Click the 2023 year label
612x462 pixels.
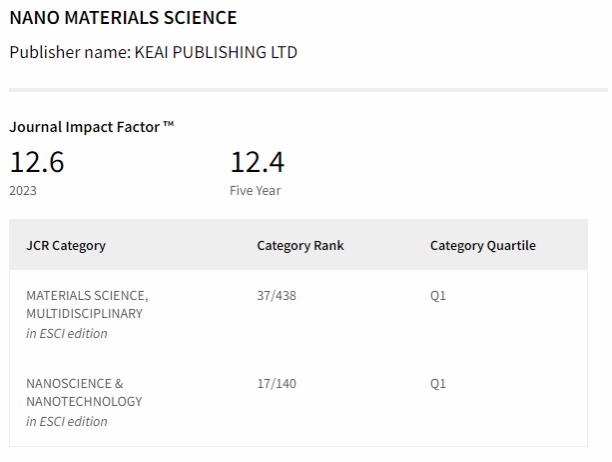coord(23,190)
